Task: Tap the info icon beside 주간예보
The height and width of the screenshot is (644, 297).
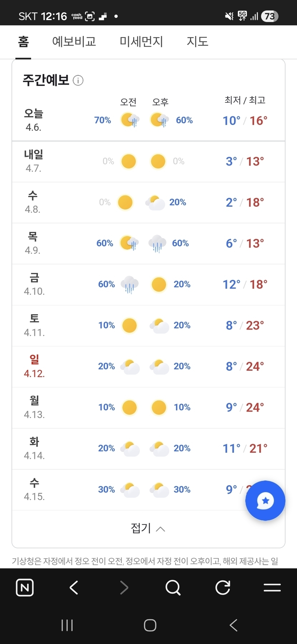Action: point(78,80)
